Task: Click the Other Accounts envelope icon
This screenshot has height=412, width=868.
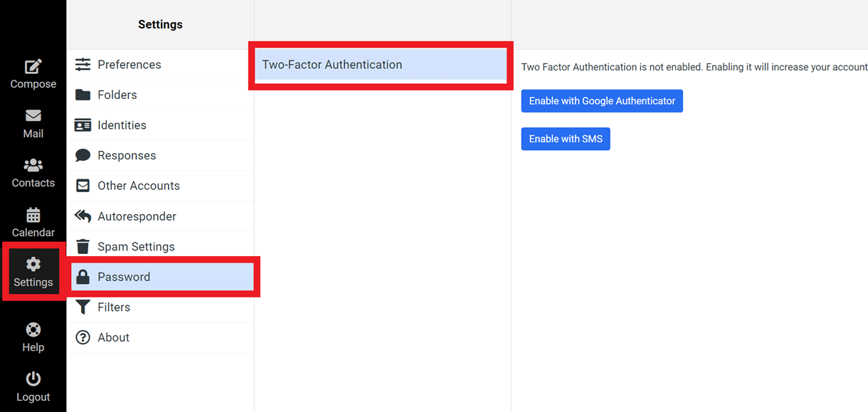Action: 83,186
